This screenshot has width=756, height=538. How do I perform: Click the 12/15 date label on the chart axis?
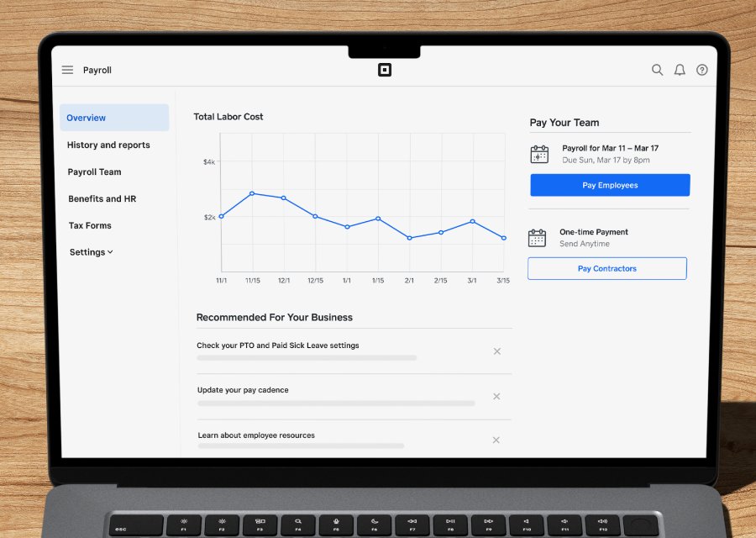(x=315, y=280)
